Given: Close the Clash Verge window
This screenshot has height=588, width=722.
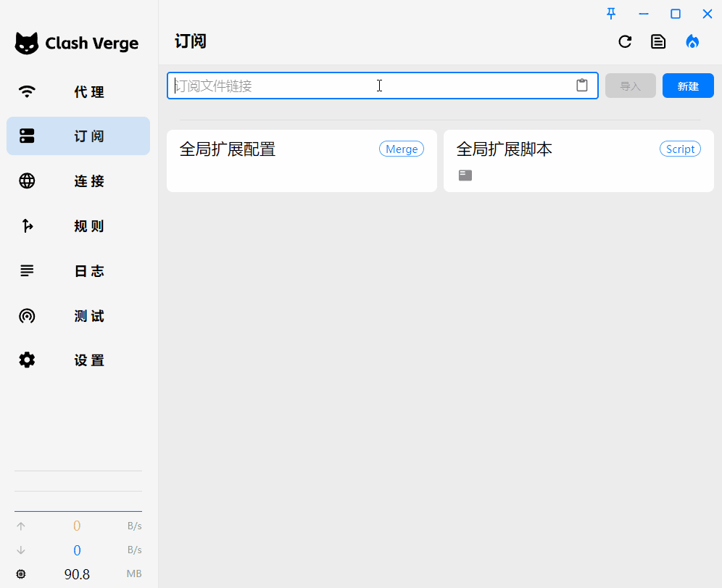Looking at the screenshot, I should pyautogui.click(x=708, y=14).
